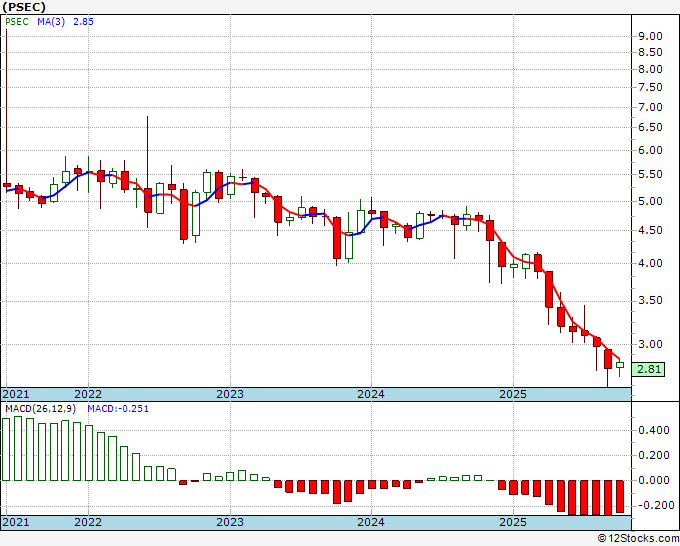This screenshot has width=680, height=546.
Task: Click 2022 on the price chart timeline
Action: coord(88,394)
